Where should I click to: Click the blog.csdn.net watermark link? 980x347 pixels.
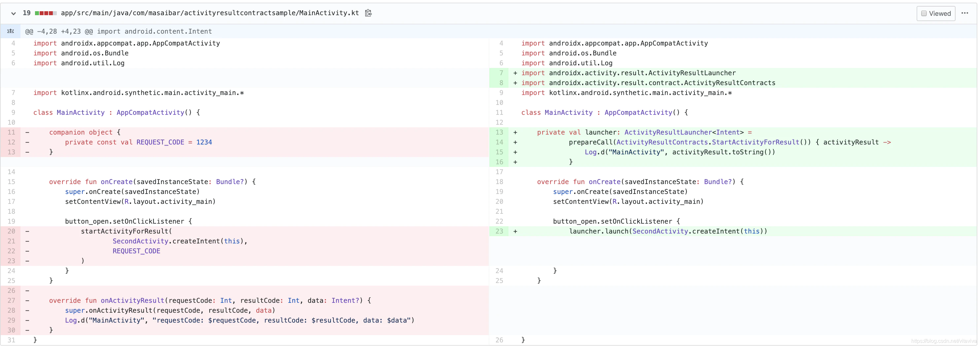point(943,341)
